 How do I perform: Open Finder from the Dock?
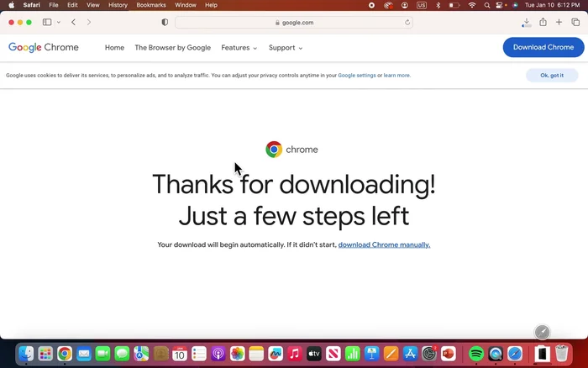coord(26,354)
